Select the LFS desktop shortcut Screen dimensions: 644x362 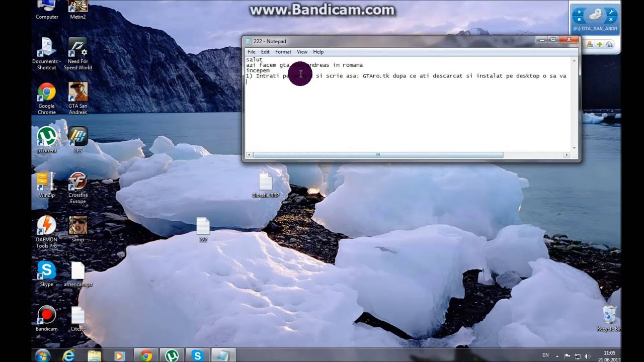[x=78, y=140]
